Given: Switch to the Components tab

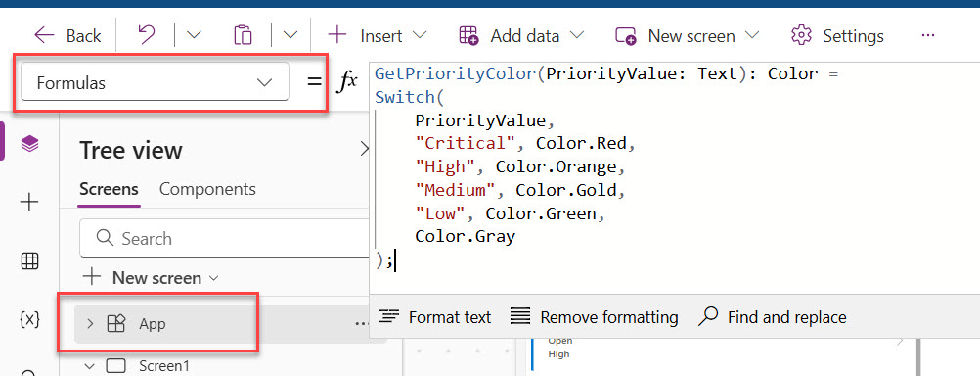Looking at the screenshot, I should [207, 189].
